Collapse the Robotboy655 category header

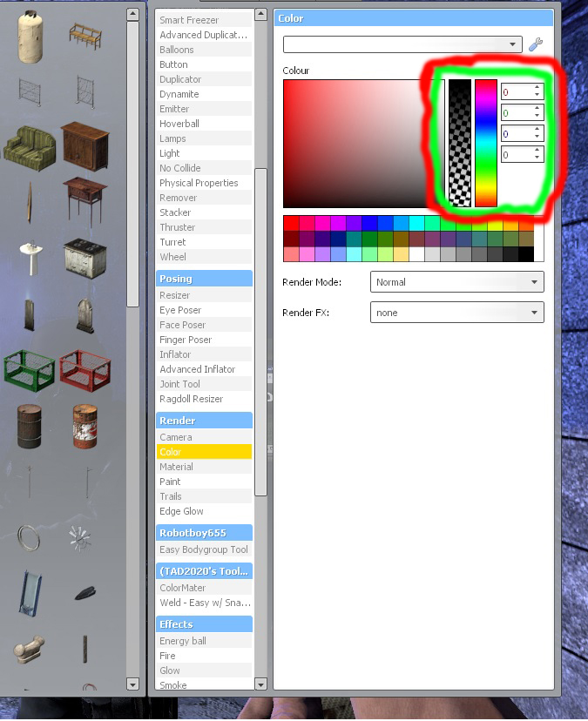[205, 533]
